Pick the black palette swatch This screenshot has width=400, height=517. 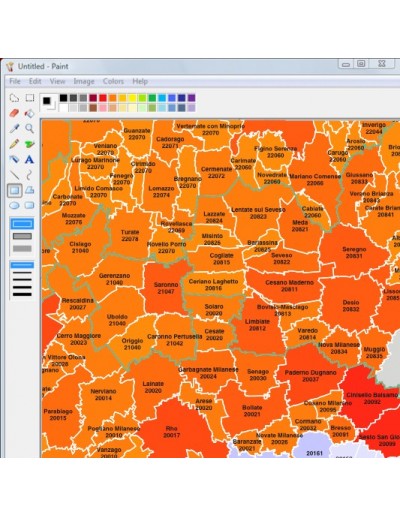63,98
